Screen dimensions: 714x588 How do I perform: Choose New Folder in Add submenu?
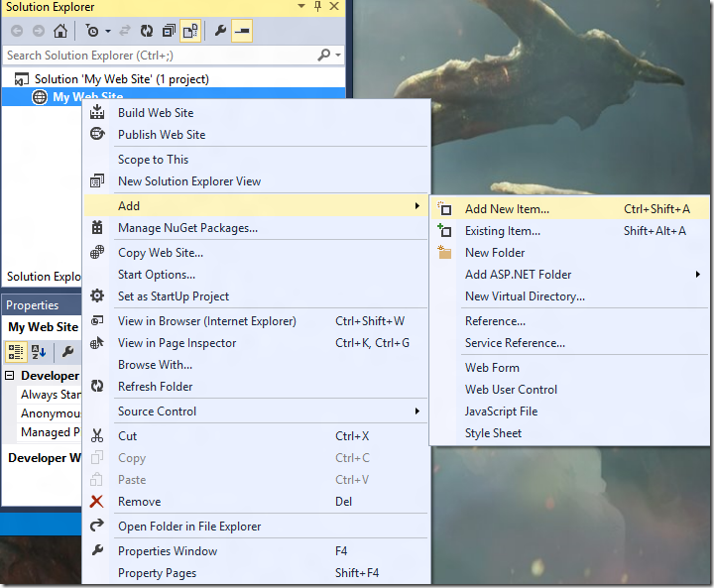569,253
